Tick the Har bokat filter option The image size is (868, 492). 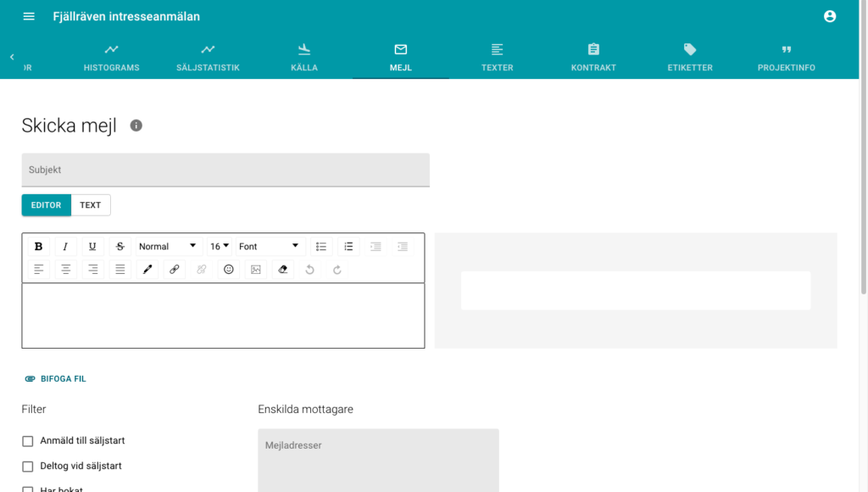coord(27,489)
